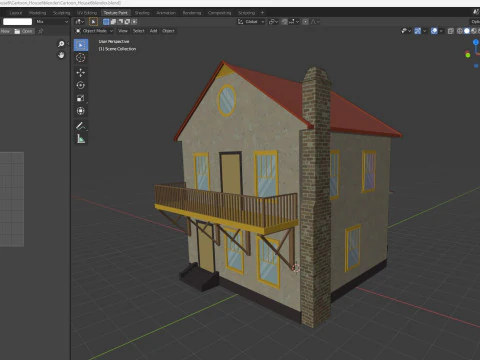Click the Open image button
Screen dimensions: 480x360
(24, 31)
